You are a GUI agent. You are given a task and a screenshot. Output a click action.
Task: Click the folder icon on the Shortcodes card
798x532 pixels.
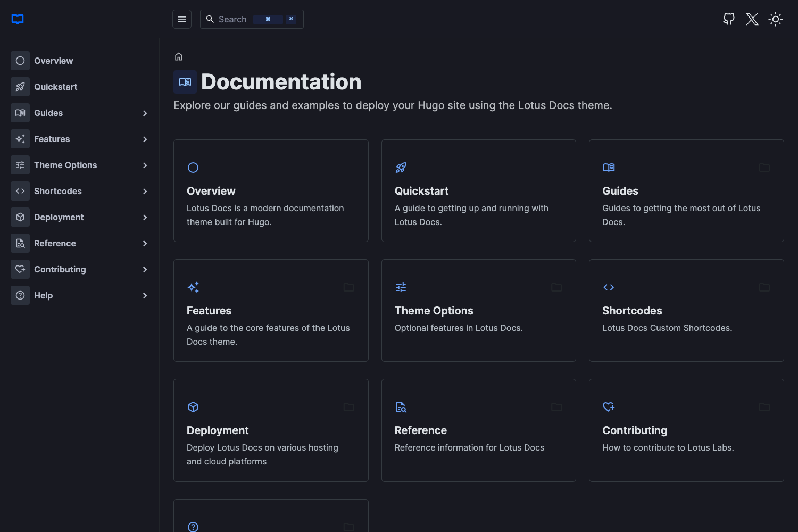764,287
